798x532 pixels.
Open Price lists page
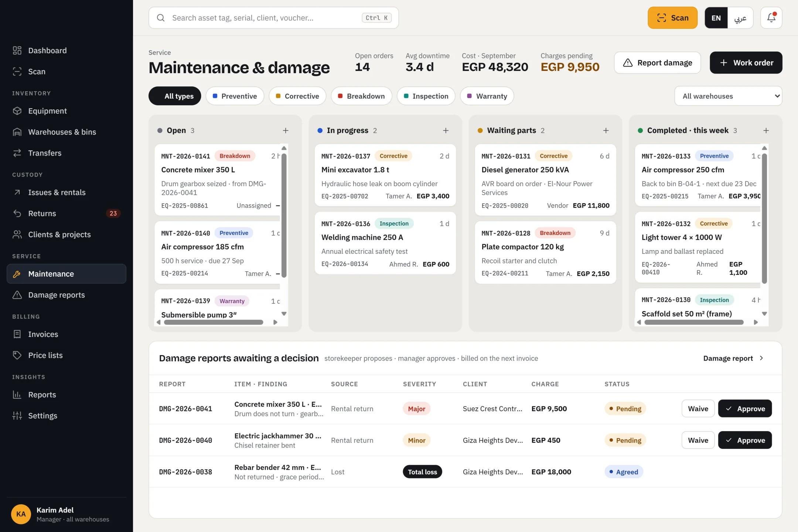point(66,355)
